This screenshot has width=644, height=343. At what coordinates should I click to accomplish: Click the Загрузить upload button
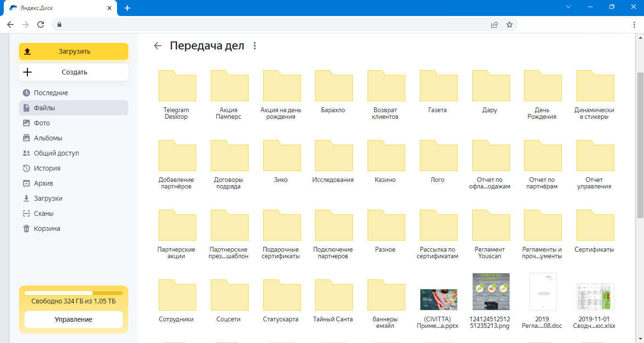[x=74, y=51]
